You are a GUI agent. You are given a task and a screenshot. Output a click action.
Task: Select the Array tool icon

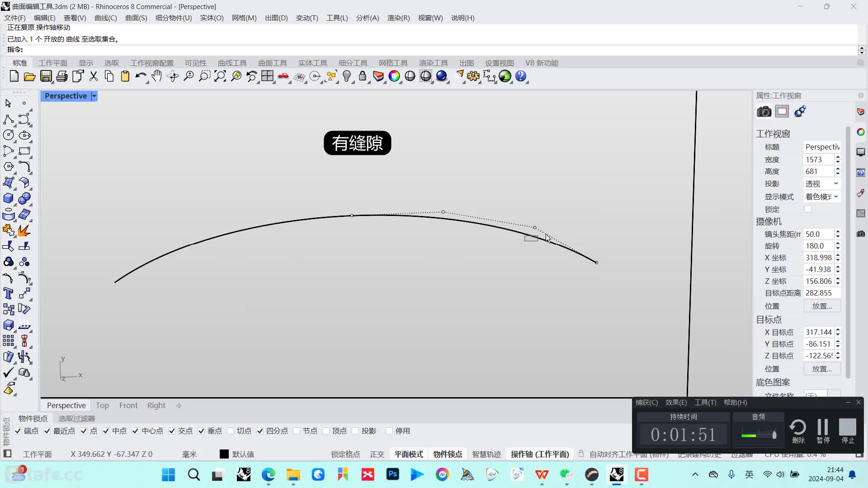(x=8, y=341)
